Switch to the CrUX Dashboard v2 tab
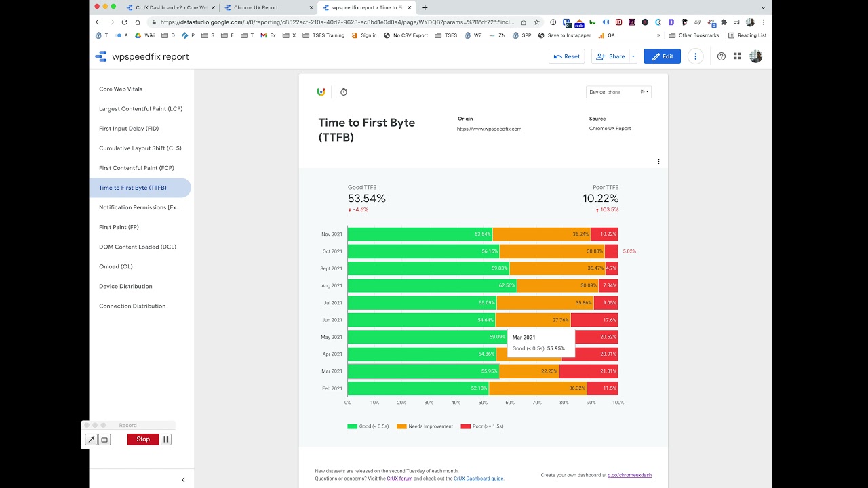The width and height of the screenshot is (868, 488). click(170, 8)
